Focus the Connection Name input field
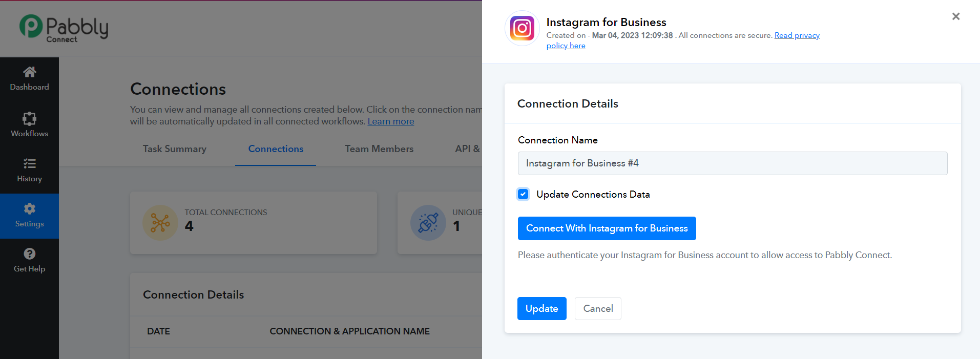This screenshot has height=359, width=980. (732, 163)
